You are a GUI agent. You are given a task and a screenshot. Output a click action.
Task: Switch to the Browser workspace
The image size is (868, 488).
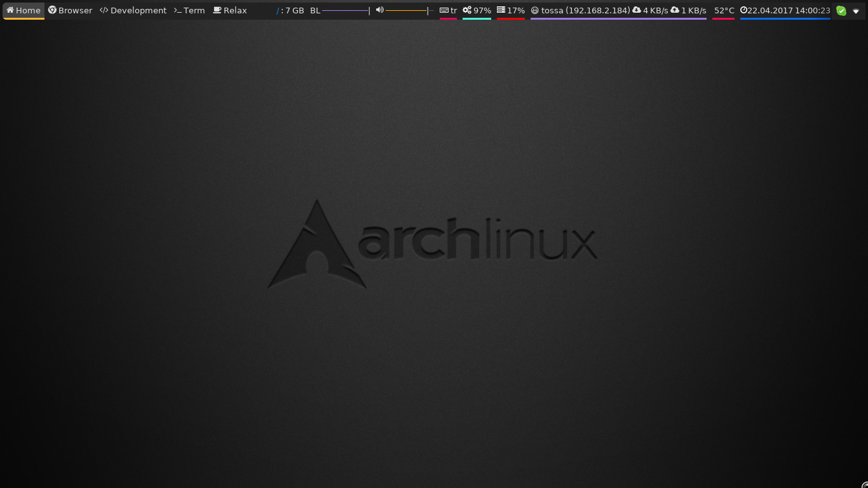[71, 10]
